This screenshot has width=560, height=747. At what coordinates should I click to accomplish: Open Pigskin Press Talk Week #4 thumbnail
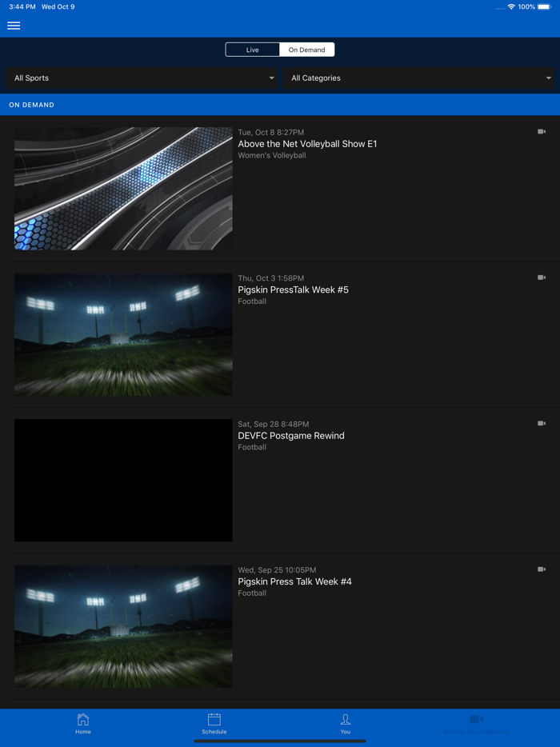pos(123,626)
